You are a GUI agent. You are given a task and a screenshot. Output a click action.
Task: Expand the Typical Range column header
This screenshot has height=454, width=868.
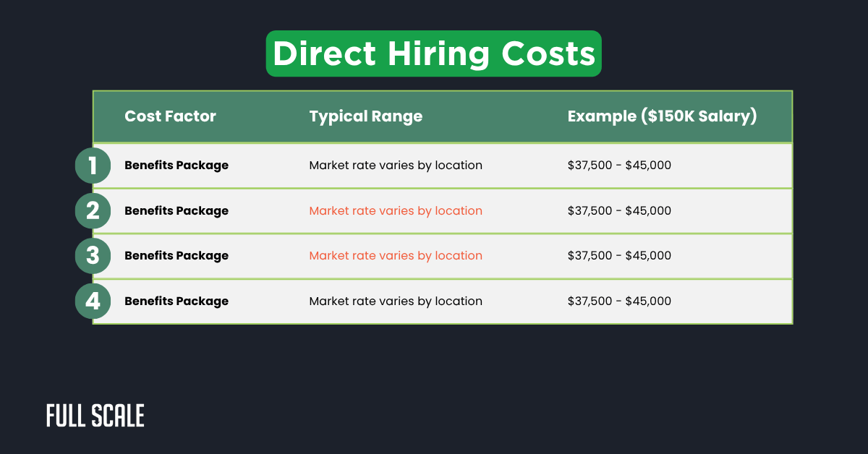(x=365, y=116)
